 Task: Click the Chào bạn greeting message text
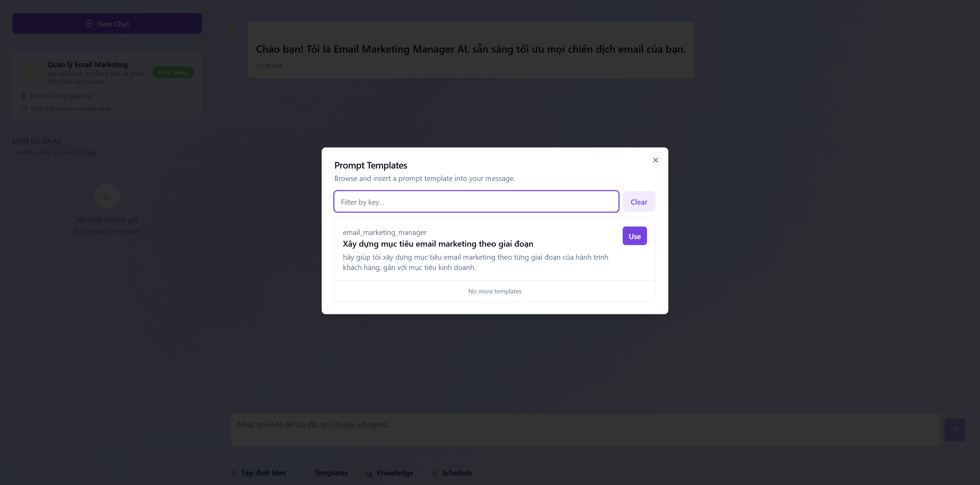(x=471, y=49)
